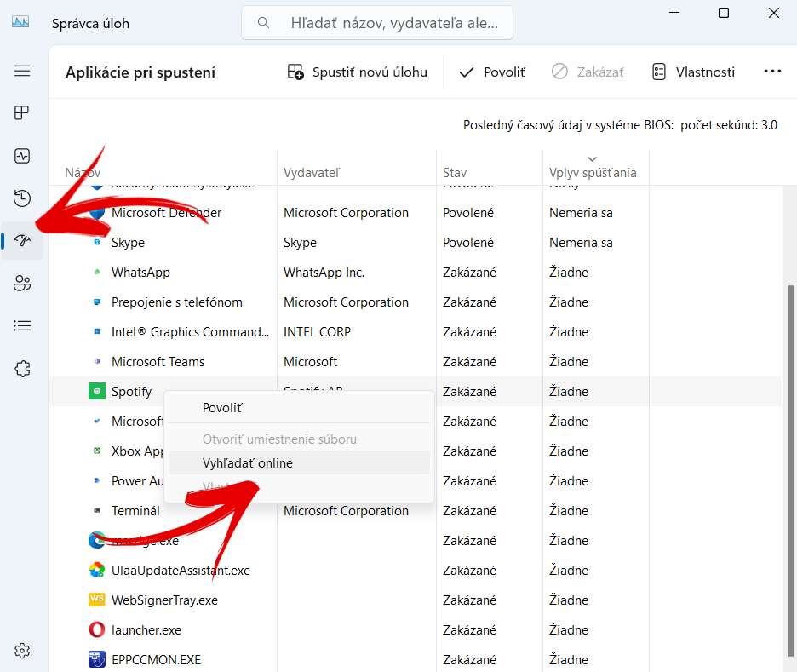Image resolution: width=797 pixels, height=672 pixels.
Task: Click the Microsoft Defender shield icon
Action: point(96,212)
